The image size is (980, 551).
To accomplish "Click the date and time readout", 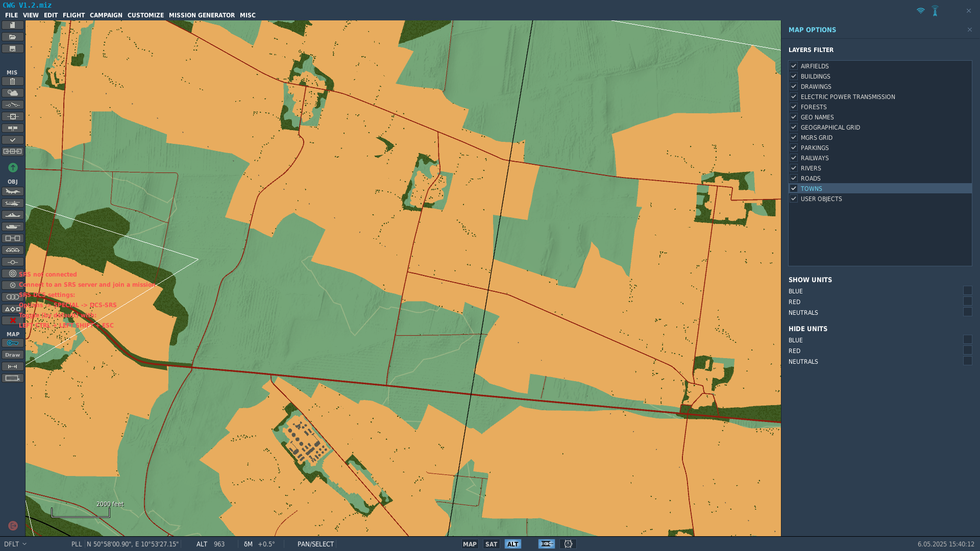I will [946, 544].
